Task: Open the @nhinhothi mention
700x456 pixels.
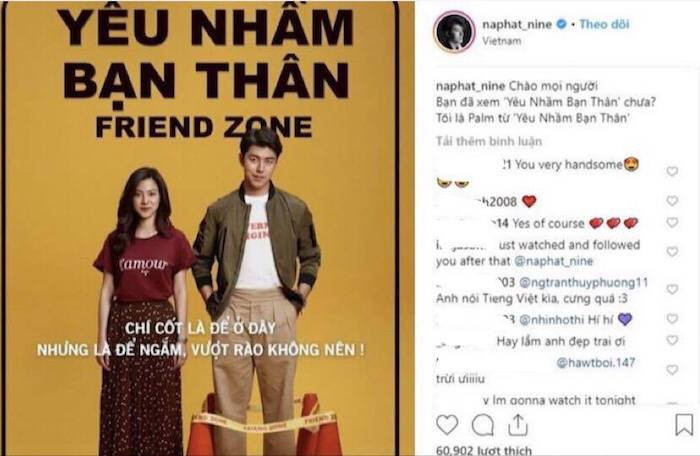Action: tap(552, 320)
